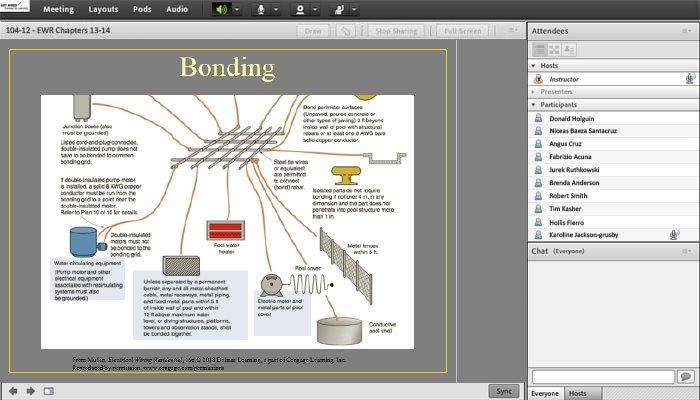Viewport: 700px width, 400px height.
Task: Collapse the Participants group
Action: pyautogui.click(x=534, y=105)
